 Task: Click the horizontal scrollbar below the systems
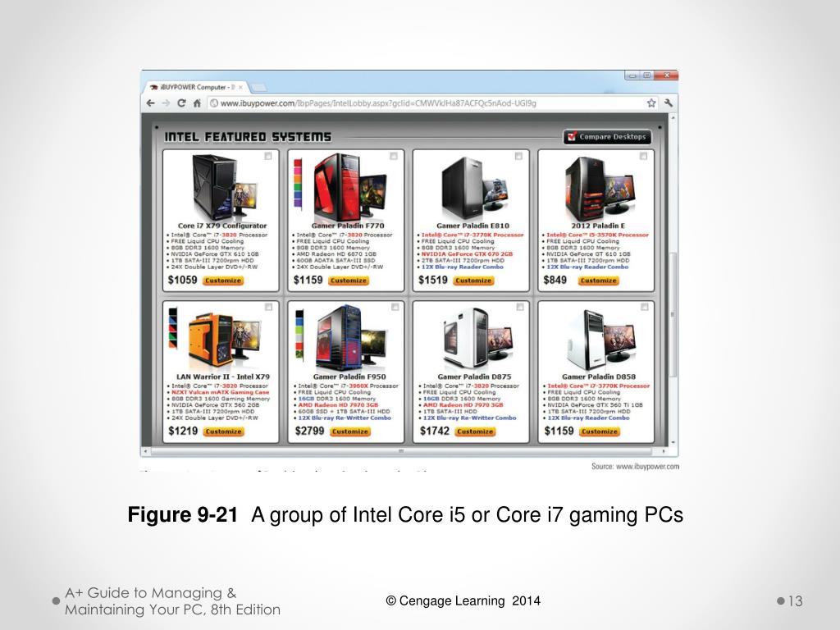coord(402,451)
